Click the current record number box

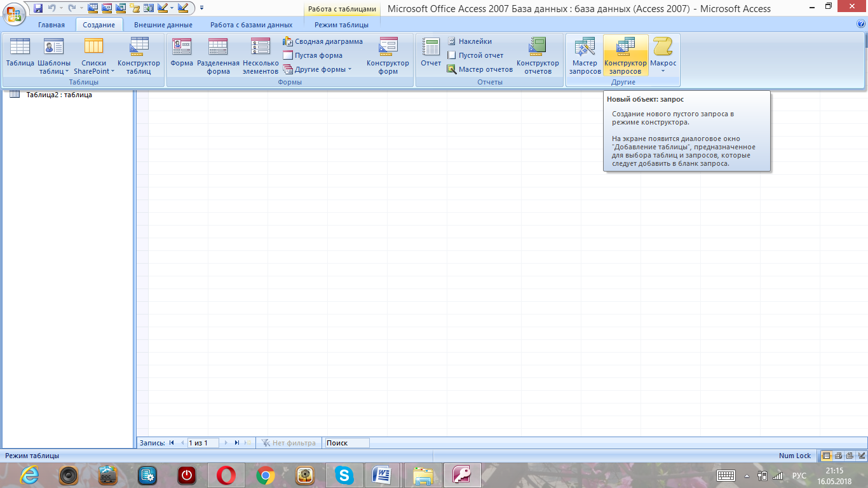202,443
